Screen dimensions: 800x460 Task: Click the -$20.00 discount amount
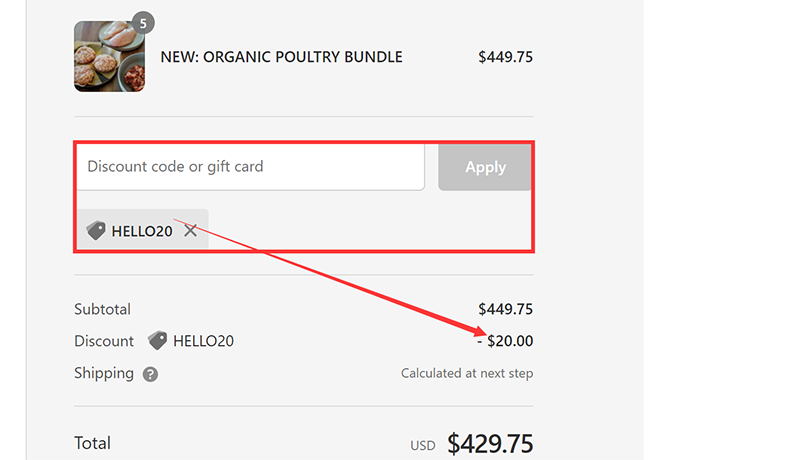pos(505,341)
